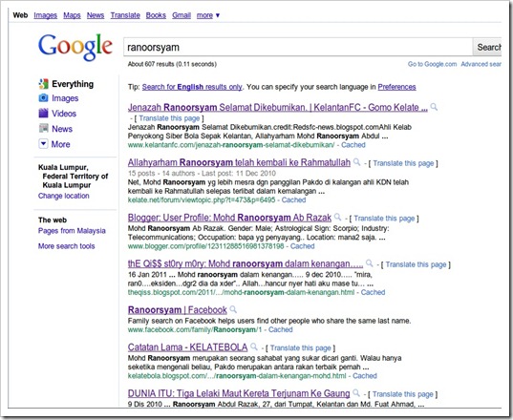
Task: Translate thE QiSS st0ry m0ry page
Action: [416, 264]
